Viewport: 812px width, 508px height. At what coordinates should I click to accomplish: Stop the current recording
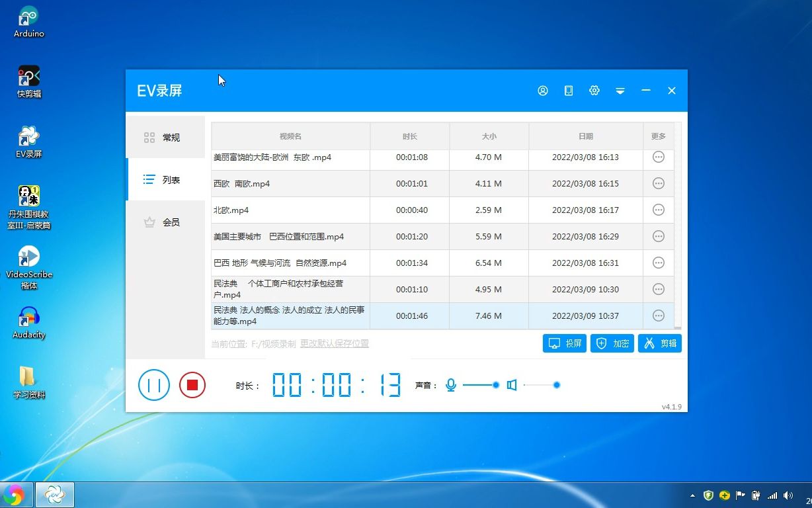pyautogui.click(x=192, y=385)
